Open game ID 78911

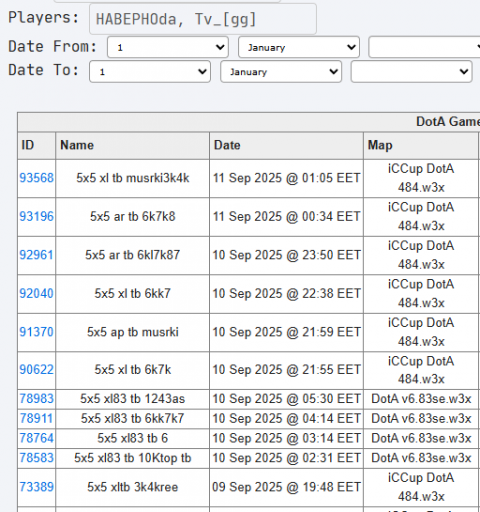[36, 418]
